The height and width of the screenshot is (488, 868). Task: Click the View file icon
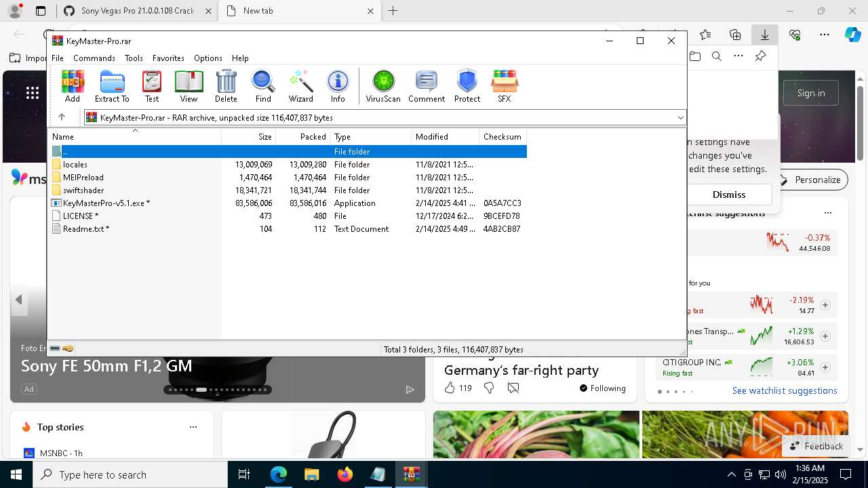pyautogui.click(x=189, y=86)
